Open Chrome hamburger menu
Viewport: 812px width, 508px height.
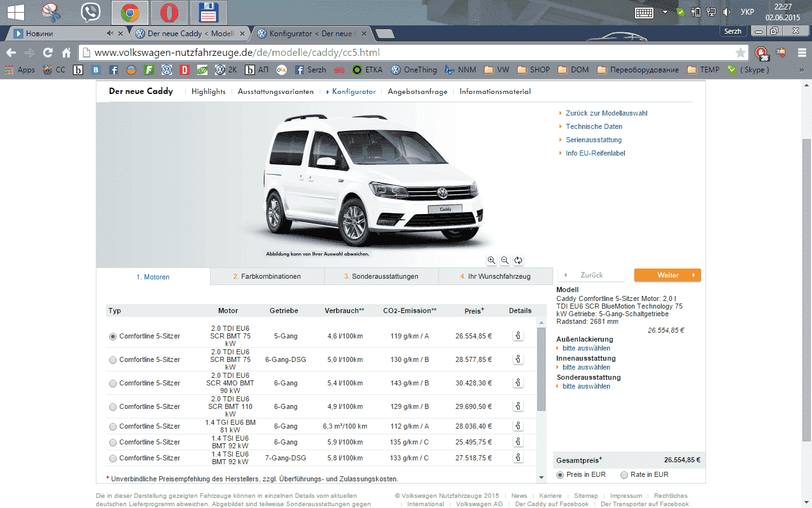pyautogui.click(x=802, y=53)
